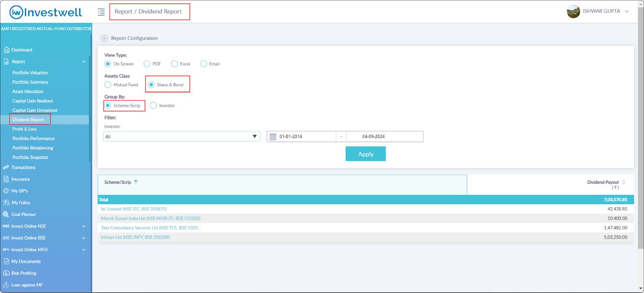Open Capital Gain Realized report

click(33, 101)
